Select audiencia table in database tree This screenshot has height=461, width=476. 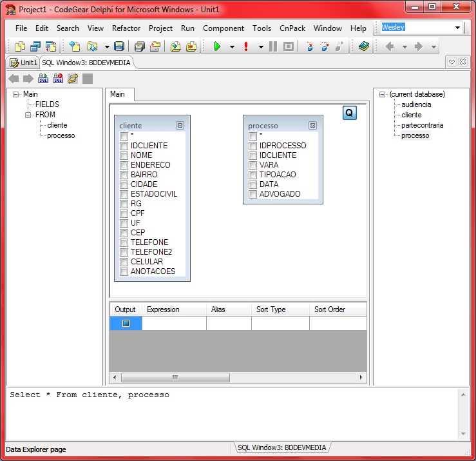tap(416, 104)
